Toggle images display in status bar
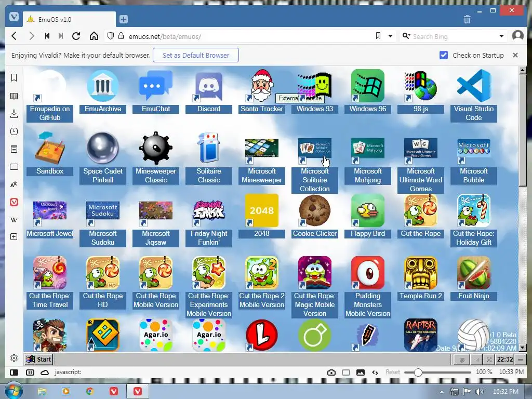The image size is (532, 399). (361, 372)
